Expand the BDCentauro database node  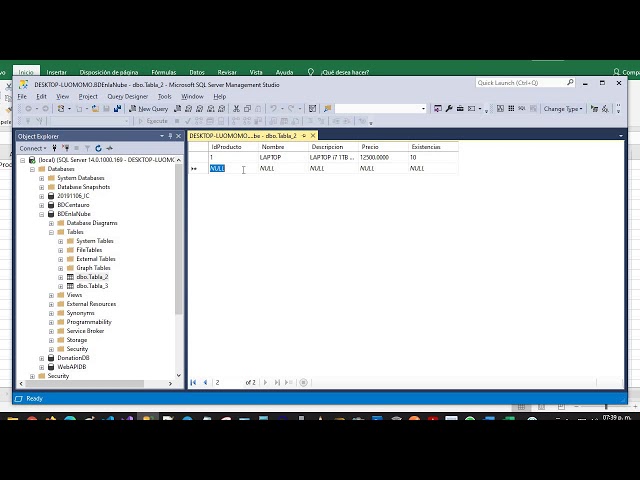tap(42, 205)
